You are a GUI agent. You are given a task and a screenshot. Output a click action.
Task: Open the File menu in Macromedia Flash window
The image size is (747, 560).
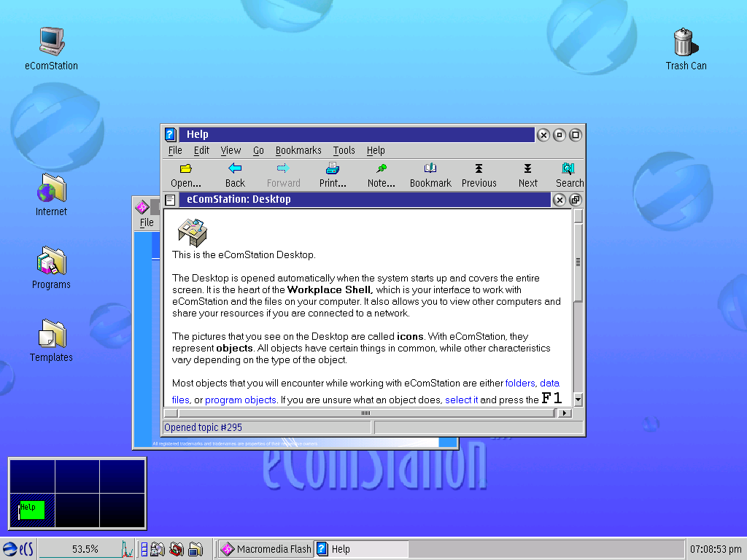(x=147, y=222)
